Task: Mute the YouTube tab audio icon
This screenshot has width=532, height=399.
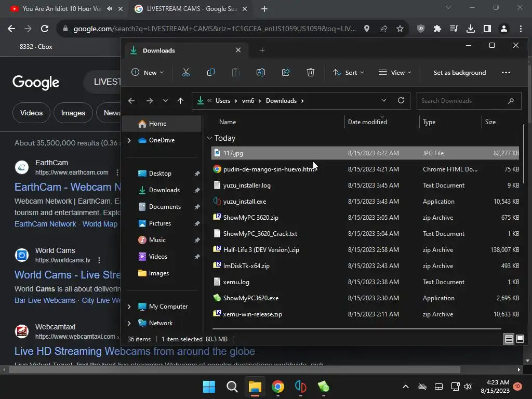Action: [x=109, y=8]
